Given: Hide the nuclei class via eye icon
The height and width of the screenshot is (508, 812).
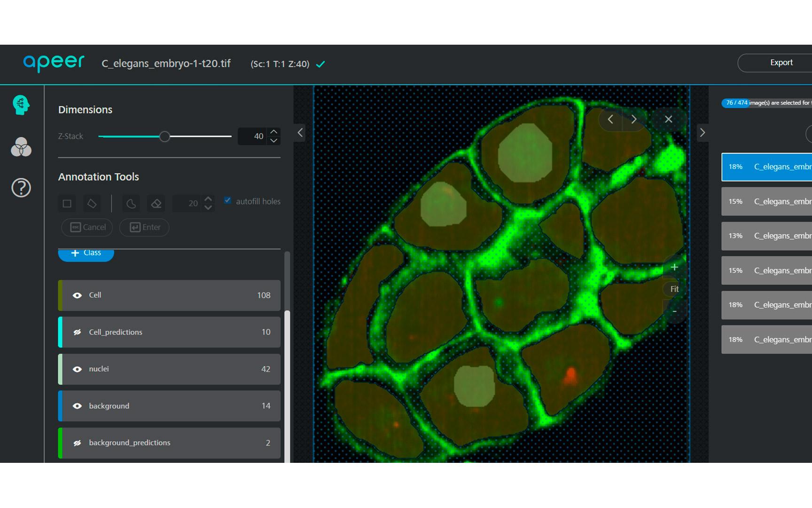Looking at the screenshot, I should click(77, 369).
